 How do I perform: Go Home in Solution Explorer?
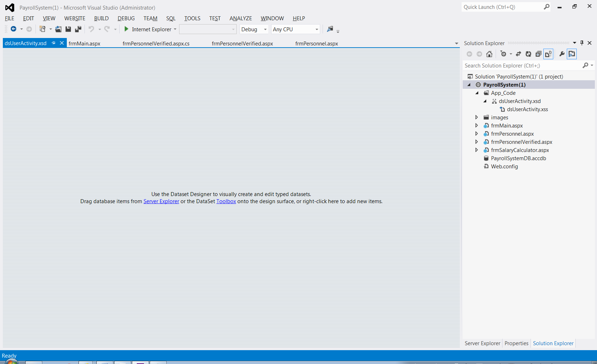489,54
